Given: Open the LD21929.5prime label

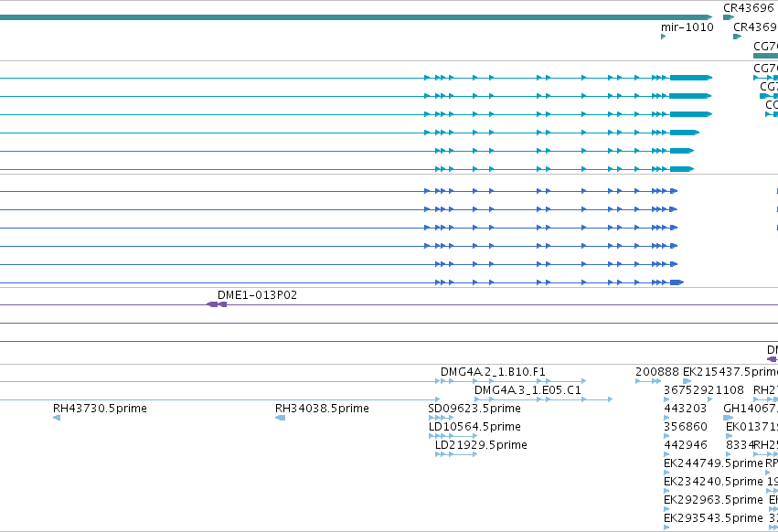Looking at the screenshot, I should click(x=481, y=444).
